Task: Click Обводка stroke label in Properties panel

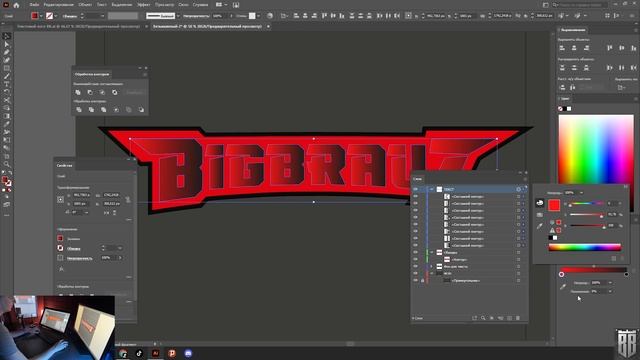Action: coord(73,249)
